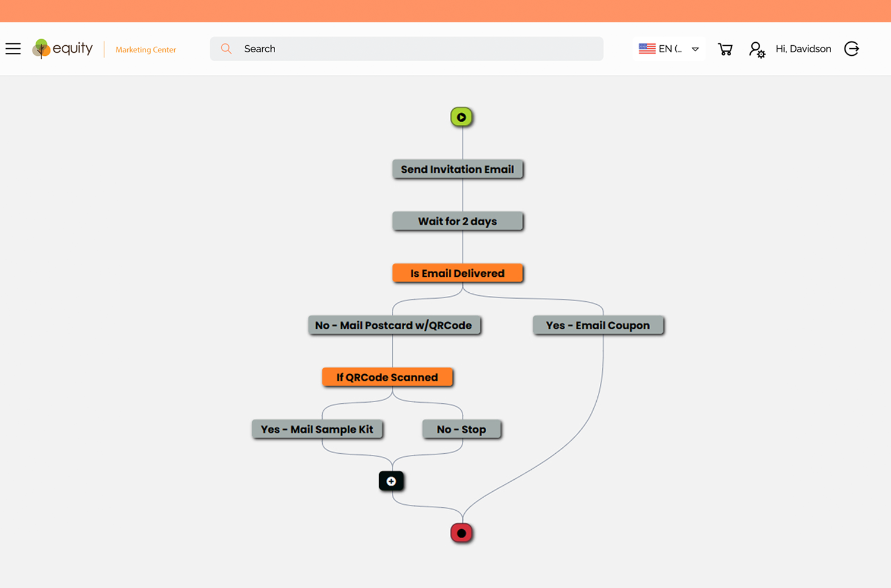
Task: Select Yes - Email Coupon step
Action: pos(597,325)
